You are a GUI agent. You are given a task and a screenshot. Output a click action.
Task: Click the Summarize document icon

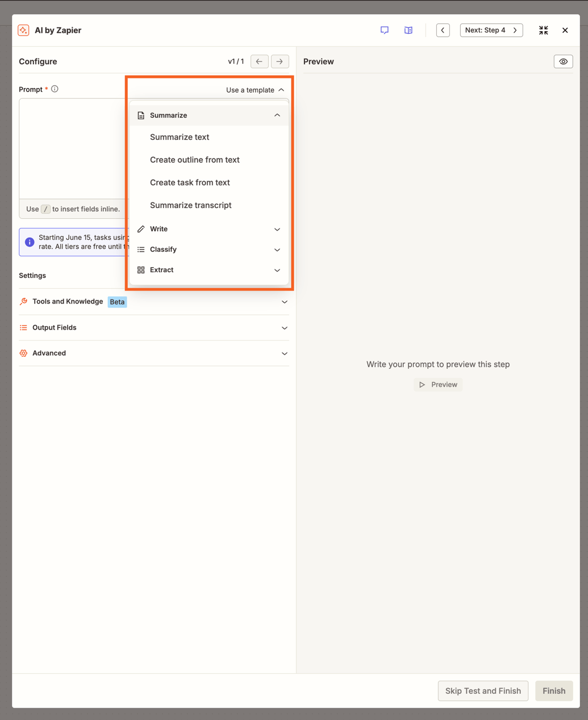tap(141, 115)
